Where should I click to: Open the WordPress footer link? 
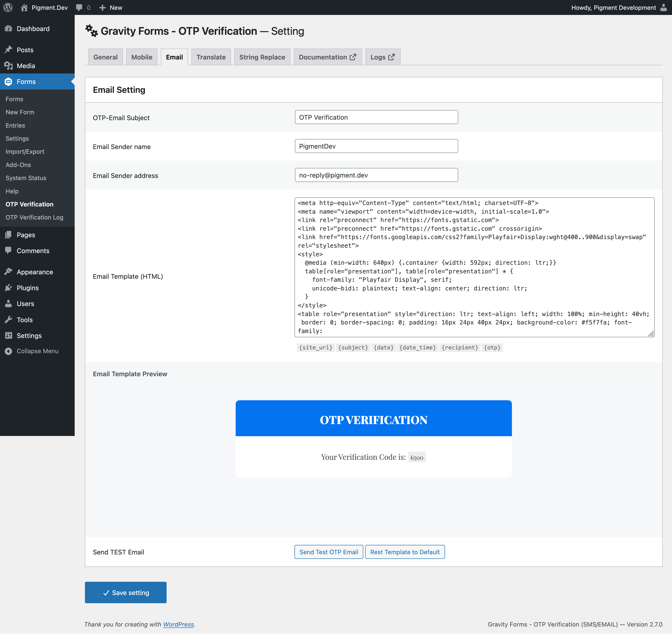(x=178, y=624)
